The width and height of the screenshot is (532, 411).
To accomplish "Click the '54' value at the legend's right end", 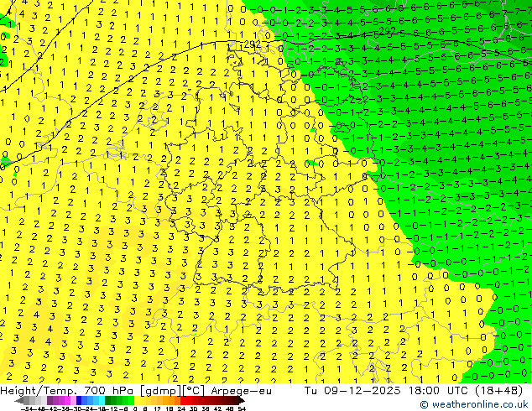I will [242, 409].
